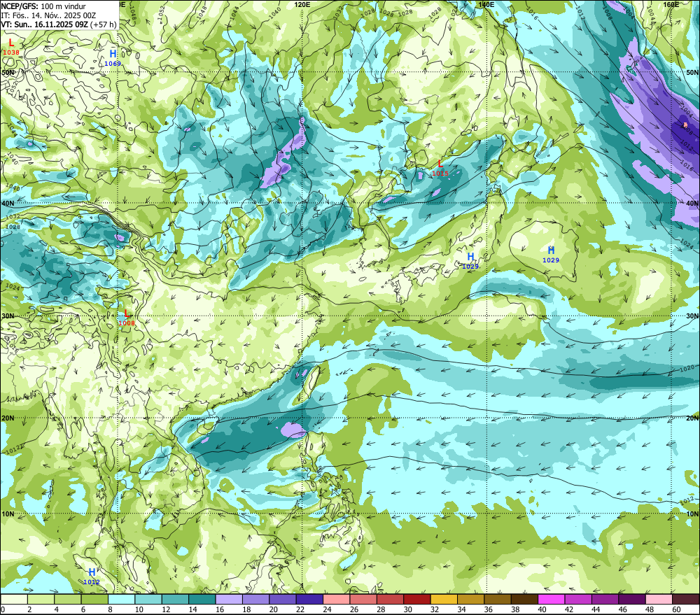
Task: Pick the dark indigo 22–24 legend swatch
Action: coord(309,599)
